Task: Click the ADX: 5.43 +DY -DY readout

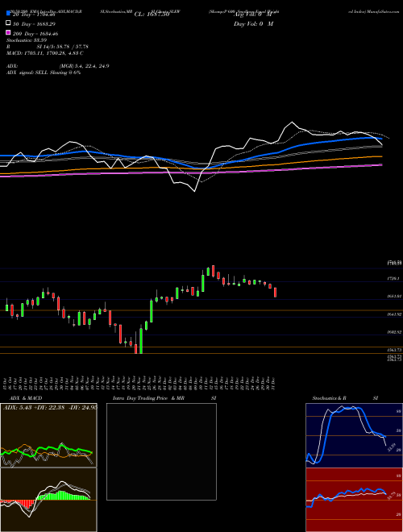Action: click(x=50, y=408)
